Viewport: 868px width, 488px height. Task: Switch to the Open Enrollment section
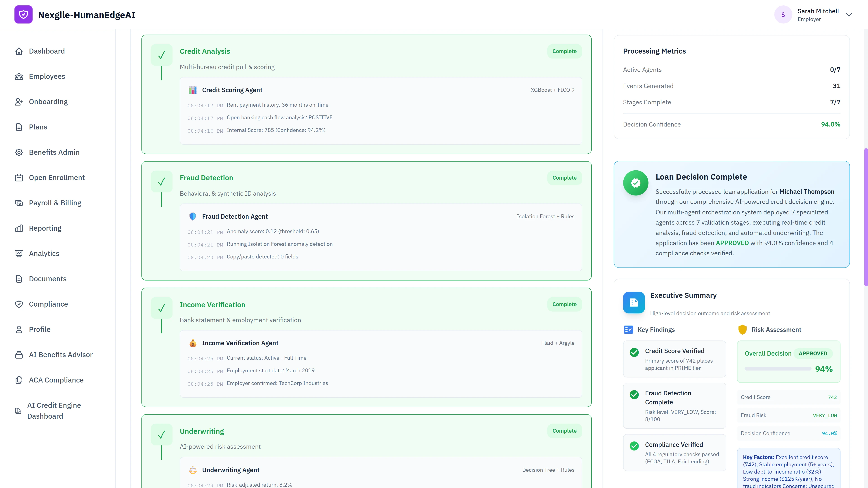pos(19,178)
